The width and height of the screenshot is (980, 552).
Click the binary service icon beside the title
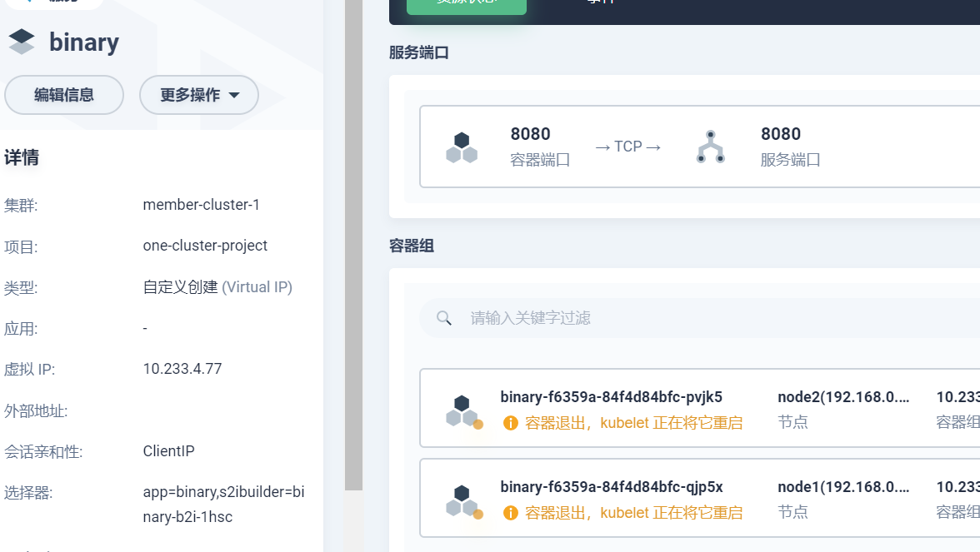[x=21, y=42]
